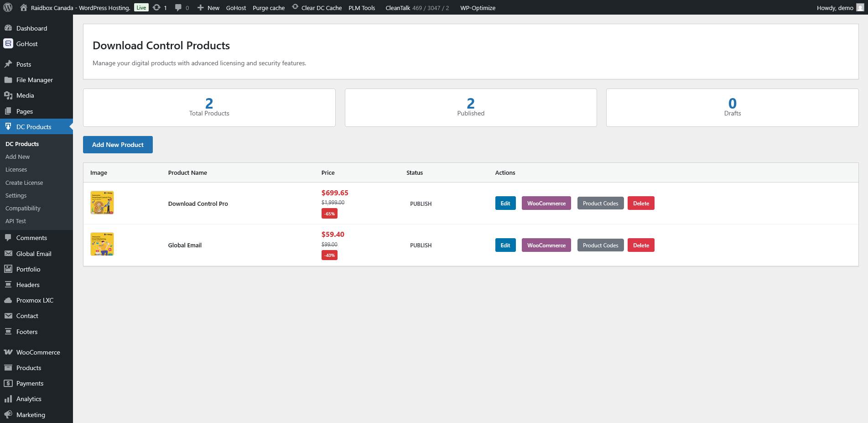The width and height of the screenshot is (868, 423).
Task: Click the Media sidebar icon
Action: (8, 95)
